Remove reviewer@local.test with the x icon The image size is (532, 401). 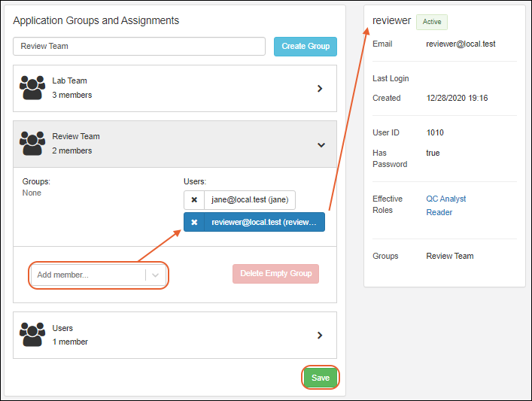pos(194,222)
